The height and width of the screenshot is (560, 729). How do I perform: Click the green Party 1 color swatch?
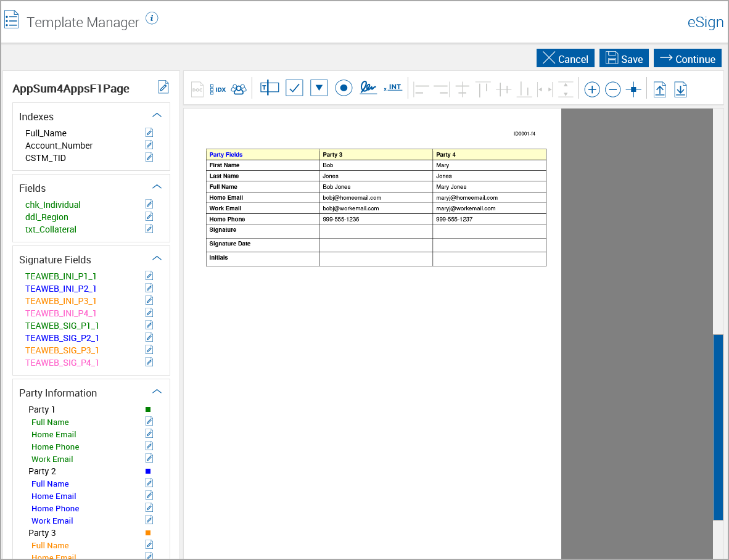click(148, 410)
